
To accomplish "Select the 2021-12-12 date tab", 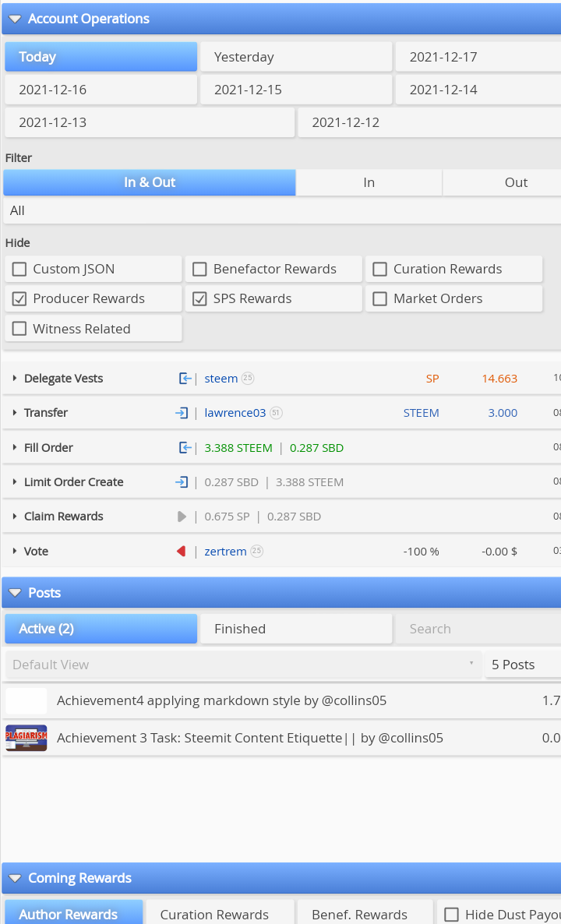I will click(x=429, y=122).
